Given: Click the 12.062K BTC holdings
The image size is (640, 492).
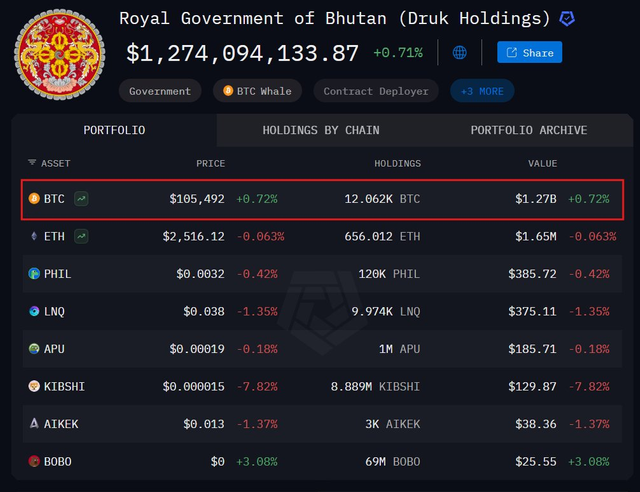Looking at the screenshot, I should (x=382, y=199).
